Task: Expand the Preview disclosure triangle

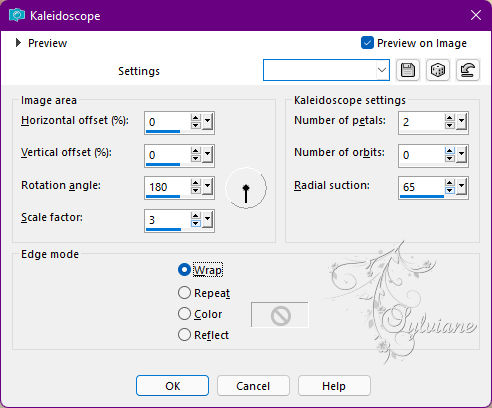Action: (x=18, y=43)
